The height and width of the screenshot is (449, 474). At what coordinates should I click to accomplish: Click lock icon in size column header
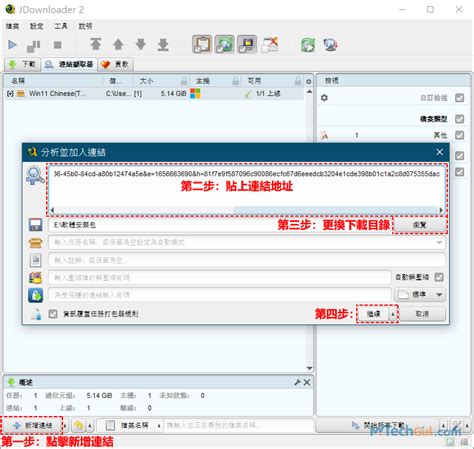point(184,81)
